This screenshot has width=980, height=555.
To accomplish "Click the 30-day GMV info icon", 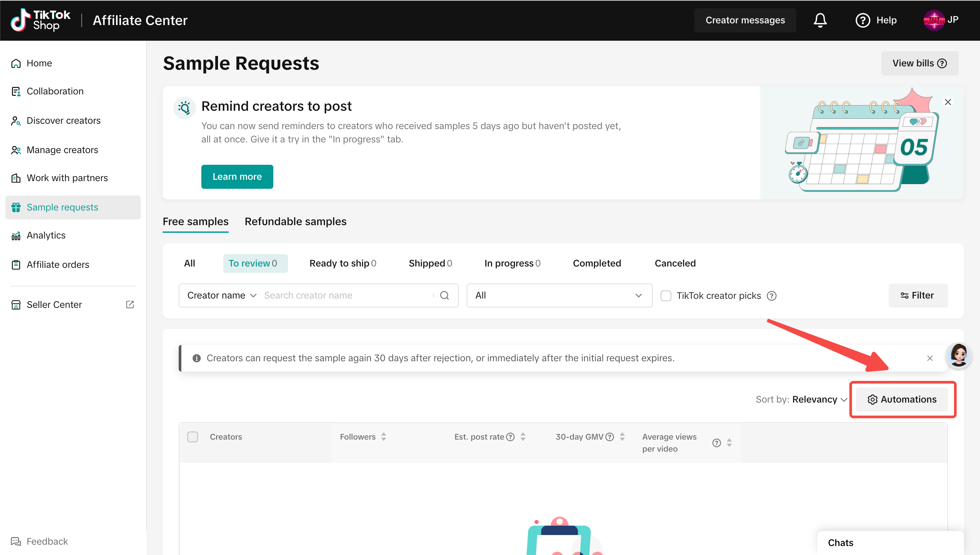I will [610, 437].
